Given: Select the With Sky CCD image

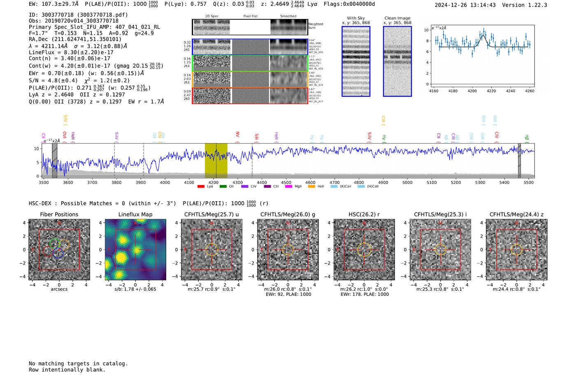Looking at the screenshot, I should coord(356,61).
